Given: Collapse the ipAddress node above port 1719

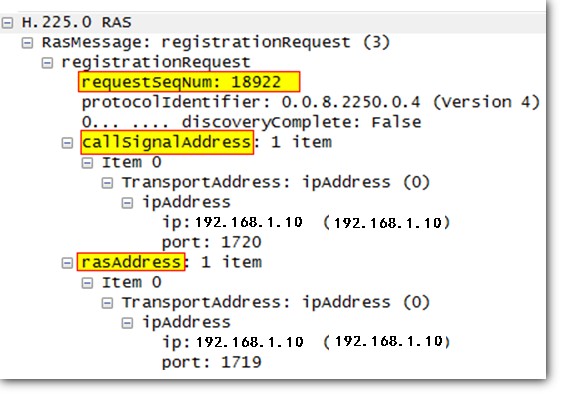Looking at the screenshot, I should tap(127, 323).
